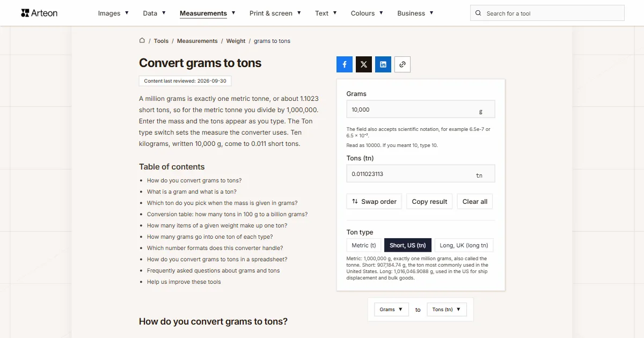Screen dimensions: 644x338
Task: Go to Tools breadcrumb link
Action: pos(161,41)
